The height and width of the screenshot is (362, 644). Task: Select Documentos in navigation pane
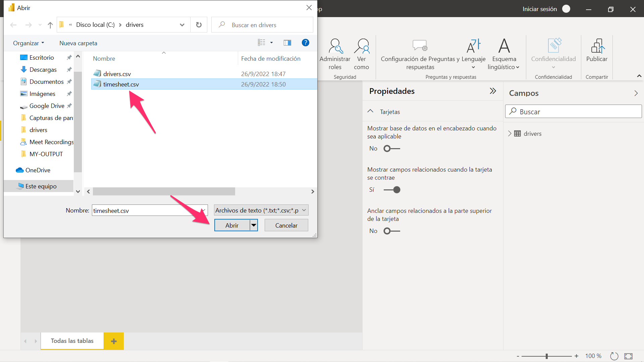pyautogui.click(x=46, y=81)
